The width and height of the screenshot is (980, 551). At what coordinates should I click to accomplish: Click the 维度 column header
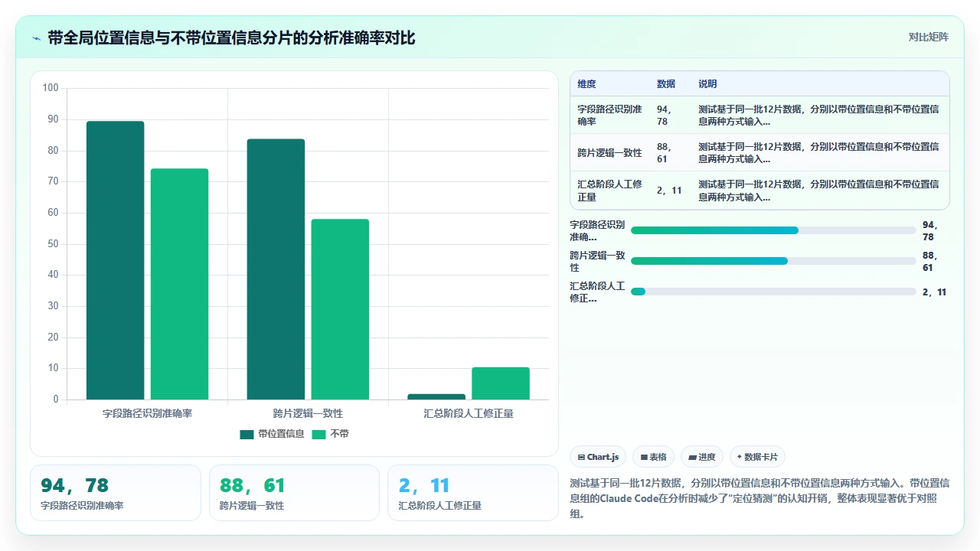[x=587, y=84]
